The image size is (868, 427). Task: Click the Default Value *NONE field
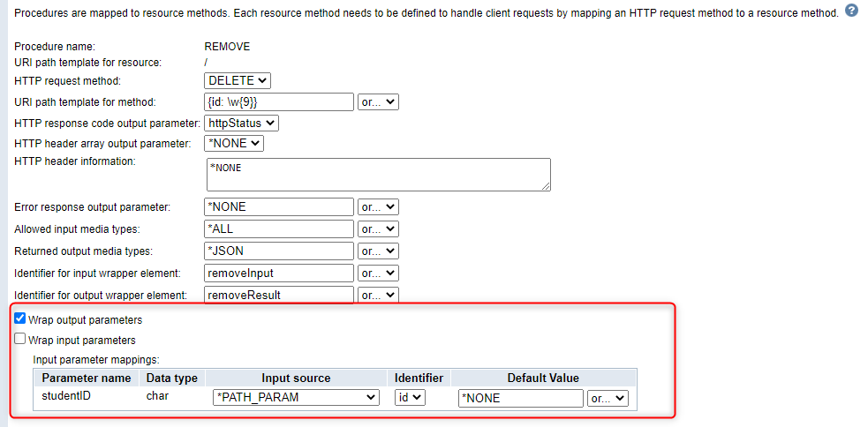[520, 399]
